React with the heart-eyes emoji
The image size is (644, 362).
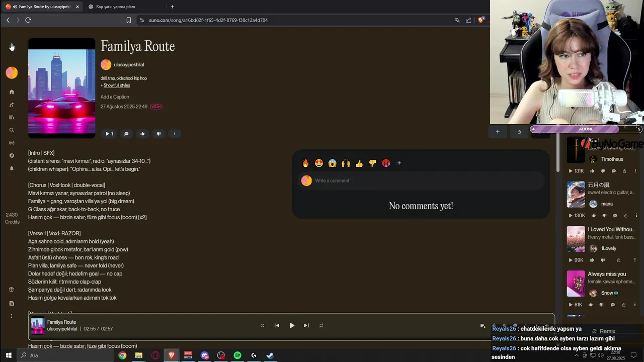click(x=319, y=163)
